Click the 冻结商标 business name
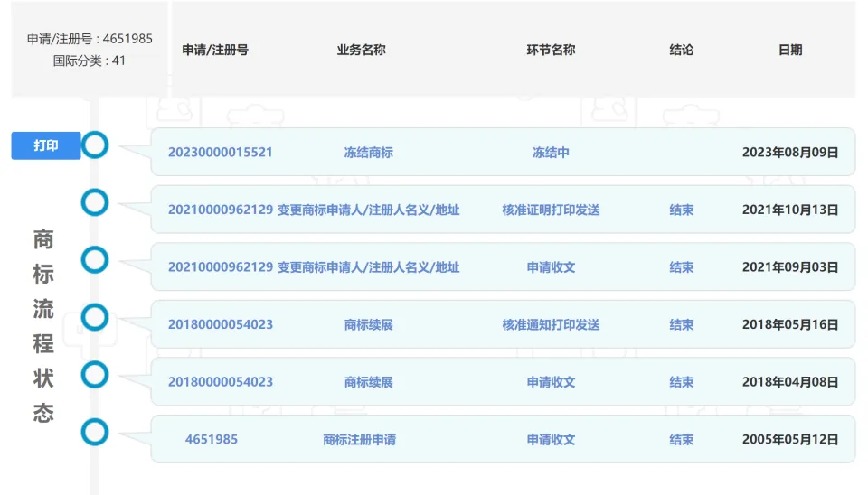The height and width of the screenshot is (495, 868). click(368, 153)
